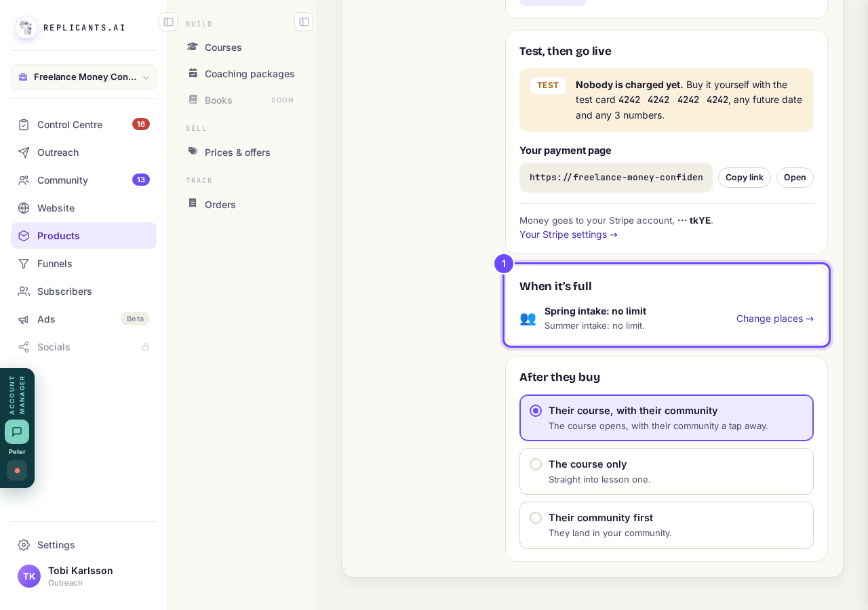Screen dimensions: 868x610
Task: Click the Open payment page button
Action: point(795,178)
